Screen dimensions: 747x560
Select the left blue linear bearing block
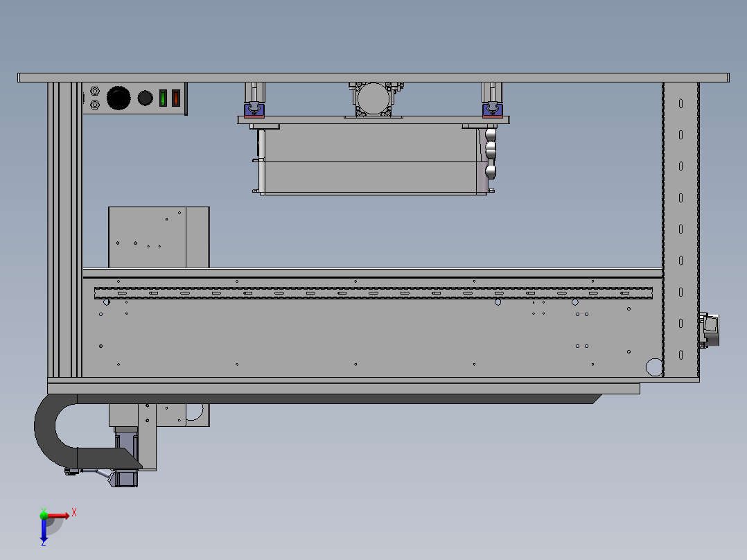pos(254,110)
